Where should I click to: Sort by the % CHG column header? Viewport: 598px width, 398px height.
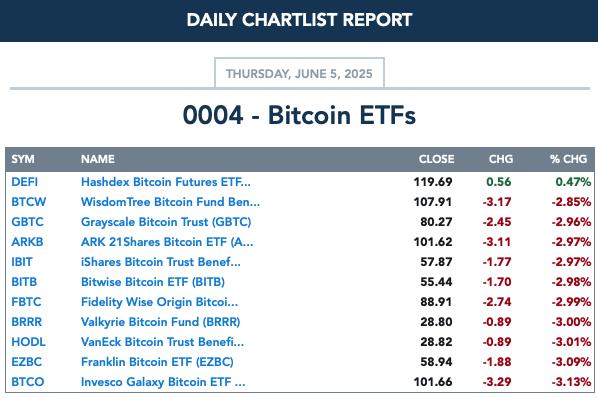click(568, 159)
